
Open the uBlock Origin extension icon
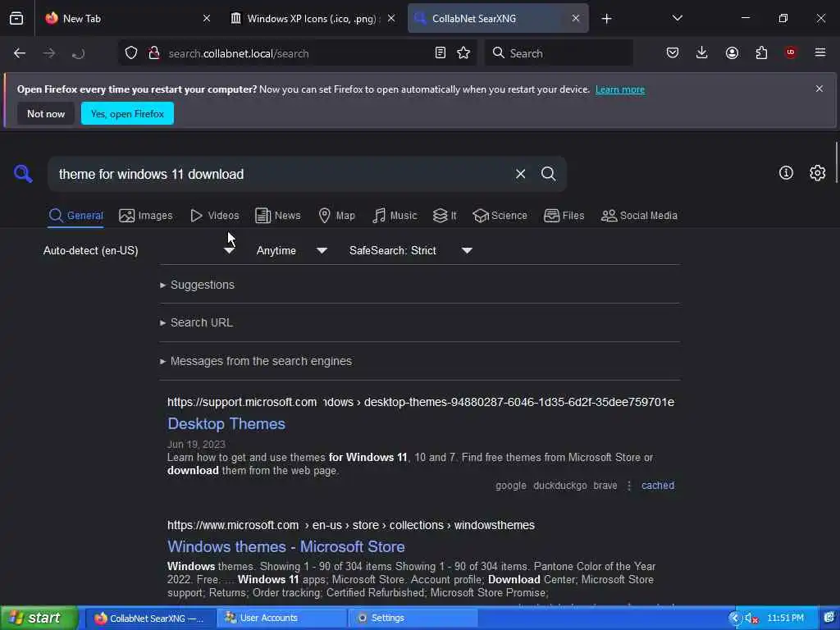[x=791, y=52]
